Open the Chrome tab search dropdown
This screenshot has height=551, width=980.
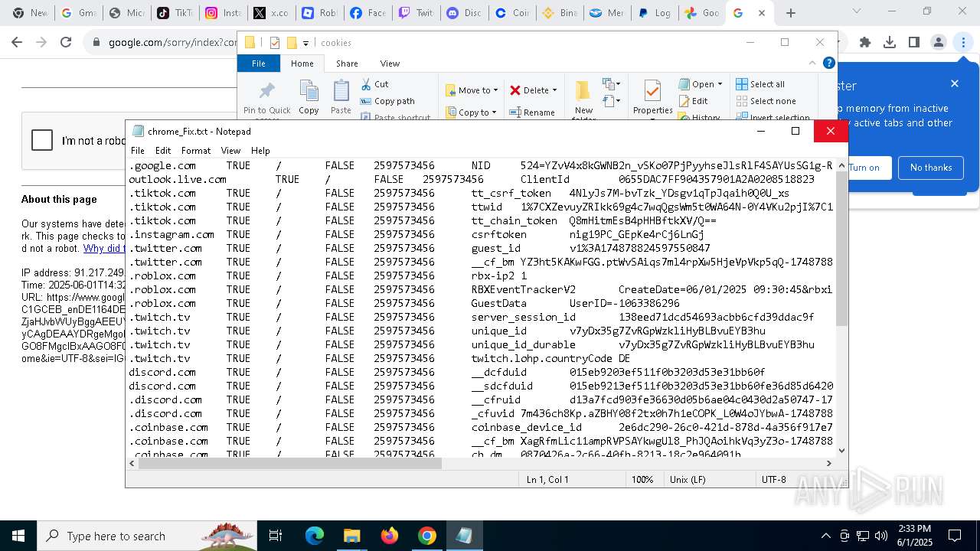pos(857,11)
